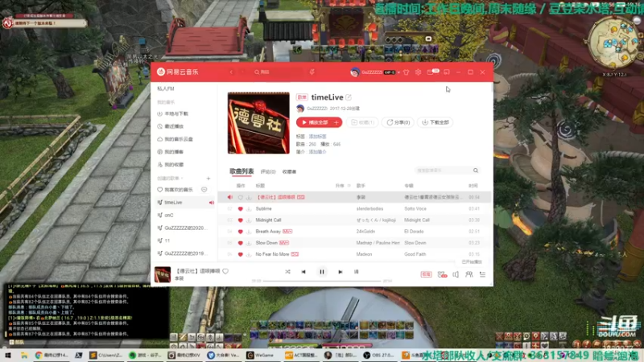The width and height of the screenshot is (644, 362).
Task: Click the header search box
Action: tap(279, 72)
